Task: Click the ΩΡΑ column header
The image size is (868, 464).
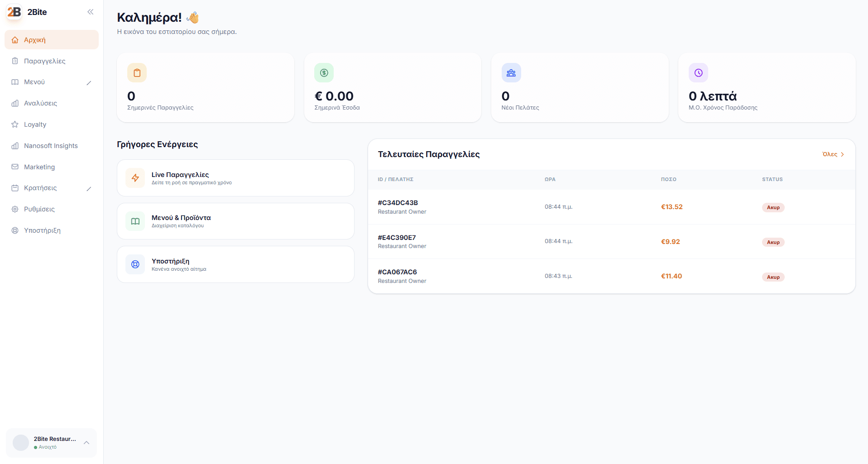Action: coord(550,179)
